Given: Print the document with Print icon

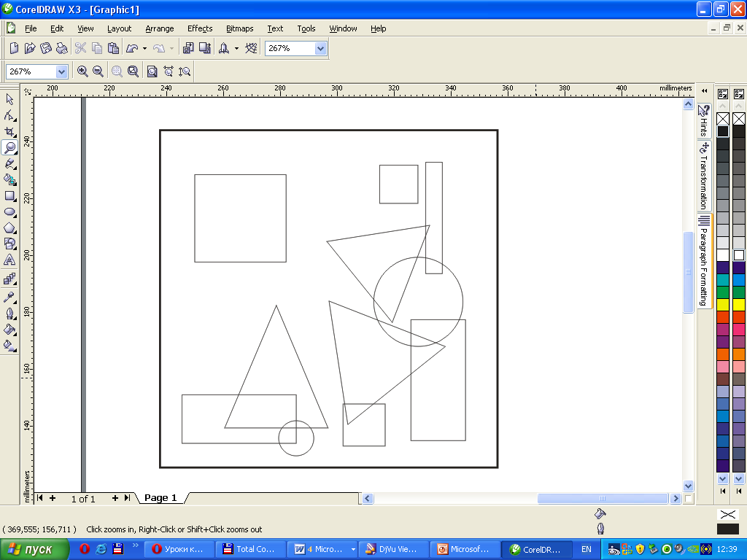Looking at the screenshot, I should point(61,48).
